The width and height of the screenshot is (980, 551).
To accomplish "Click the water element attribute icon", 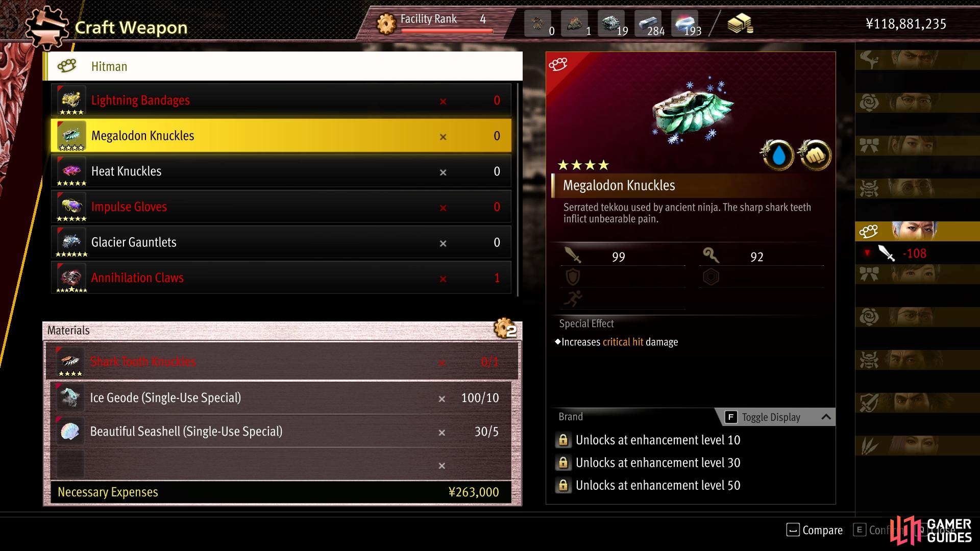I will pyautogui.click(x=778, y=155).
